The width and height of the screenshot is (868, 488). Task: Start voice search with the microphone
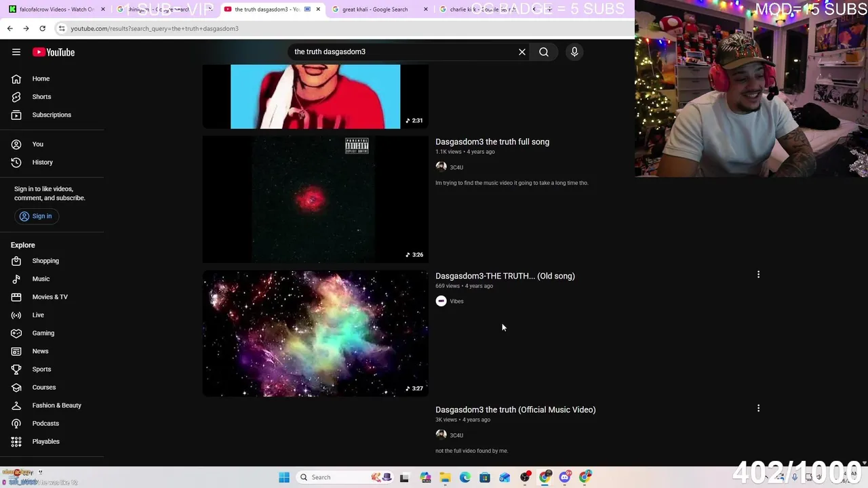click(574, 52)
